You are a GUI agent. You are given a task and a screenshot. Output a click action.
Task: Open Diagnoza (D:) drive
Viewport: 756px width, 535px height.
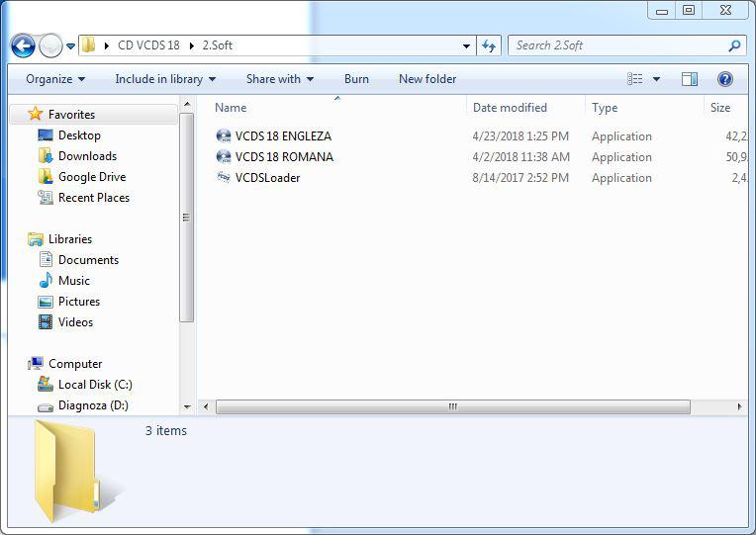pos(93,405)
